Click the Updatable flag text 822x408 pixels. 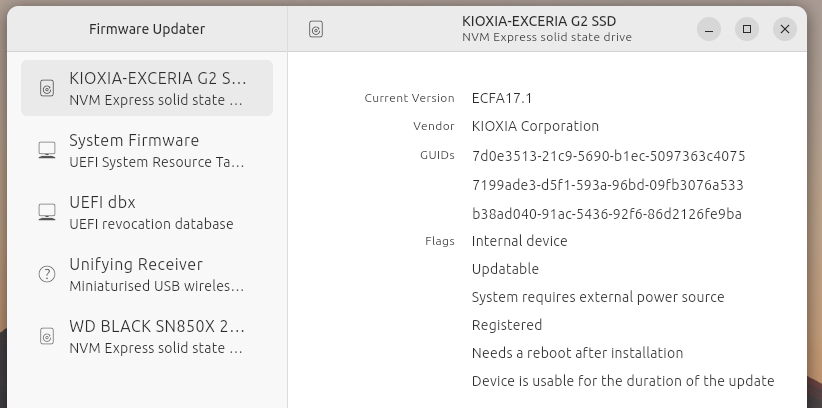pos(505,269)
